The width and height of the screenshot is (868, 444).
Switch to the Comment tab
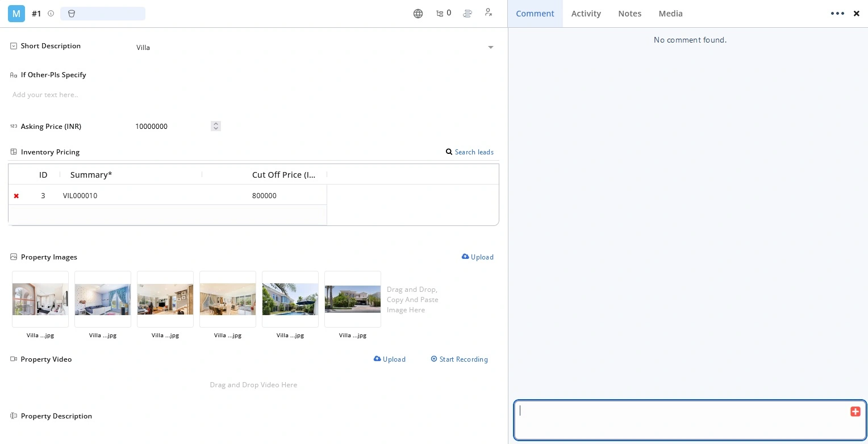point(535,14)
